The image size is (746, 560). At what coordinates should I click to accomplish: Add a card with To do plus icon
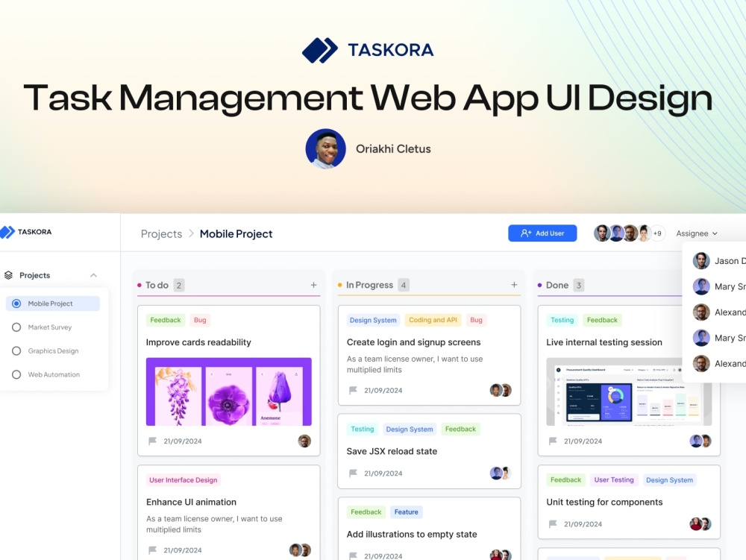point(313,286)
